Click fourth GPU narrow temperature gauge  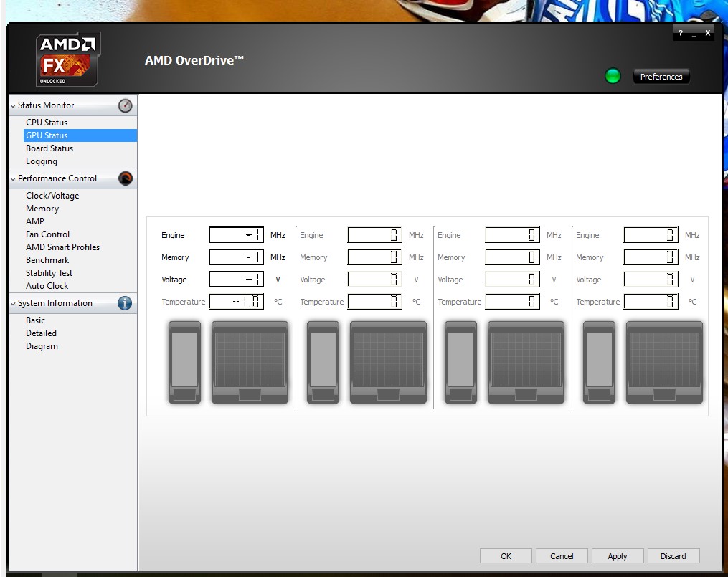[x=599, y=362]
